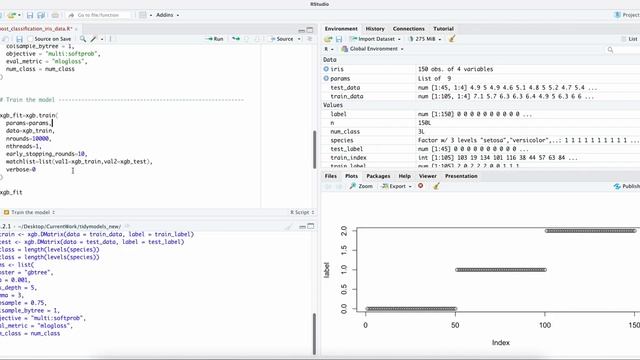Remove the current plot

(420, 186)
